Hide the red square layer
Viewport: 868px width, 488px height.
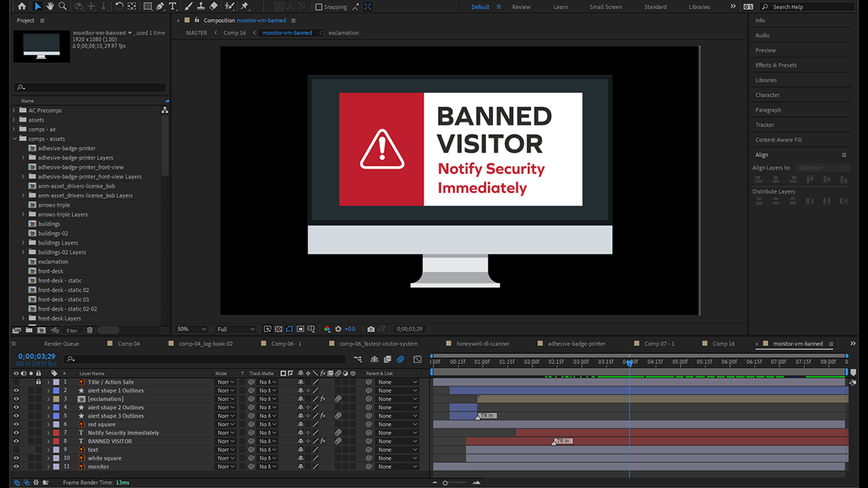(x=16, y=424)
